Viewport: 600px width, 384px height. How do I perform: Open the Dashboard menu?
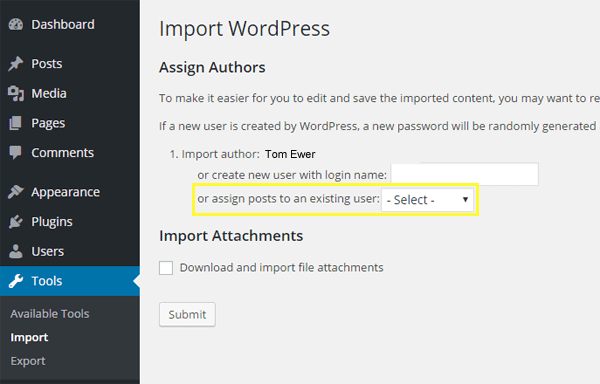coord(63,24)
